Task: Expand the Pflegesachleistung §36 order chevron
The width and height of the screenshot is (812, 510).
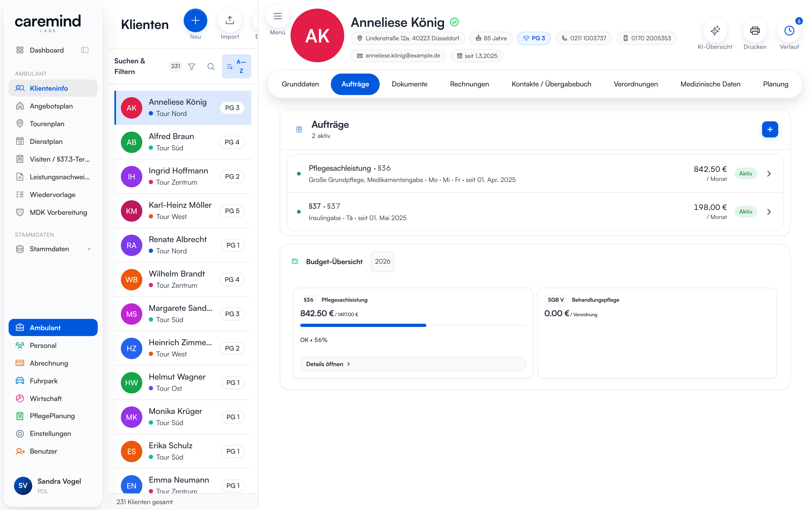Action: [769, 174]
